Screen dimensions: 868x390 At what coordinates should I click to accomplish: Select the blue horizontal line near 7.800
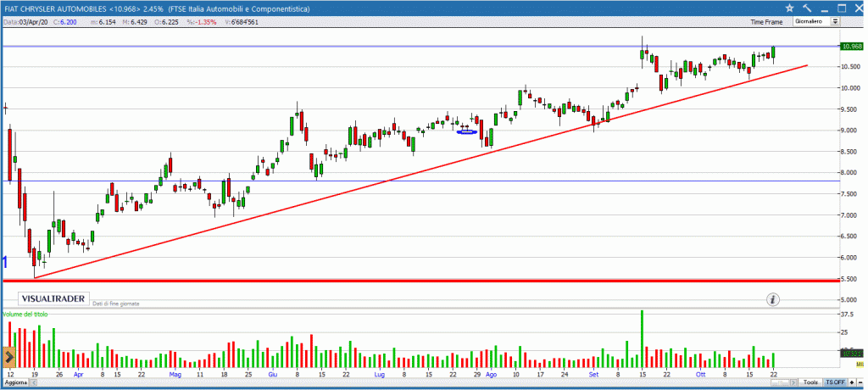click(x=420, y=181)
